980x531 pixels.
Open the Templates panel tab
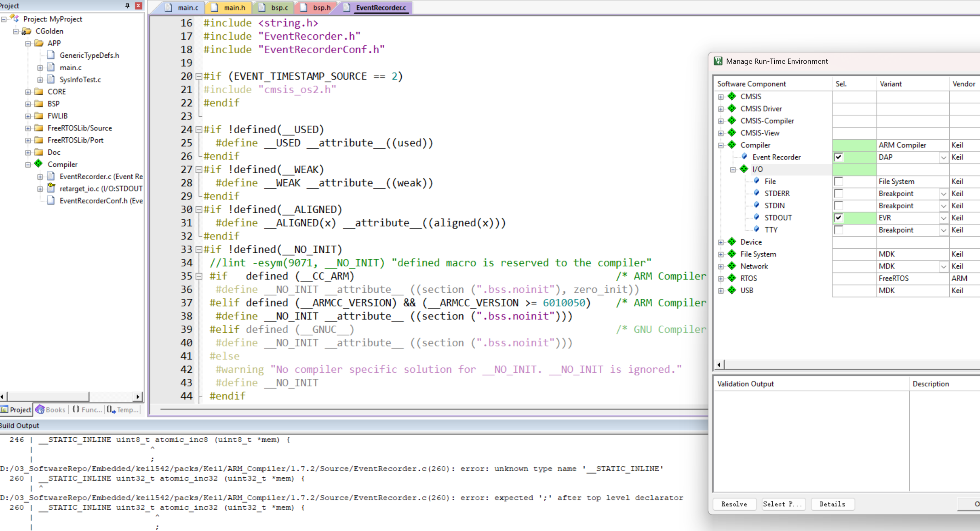click(123, 409)
